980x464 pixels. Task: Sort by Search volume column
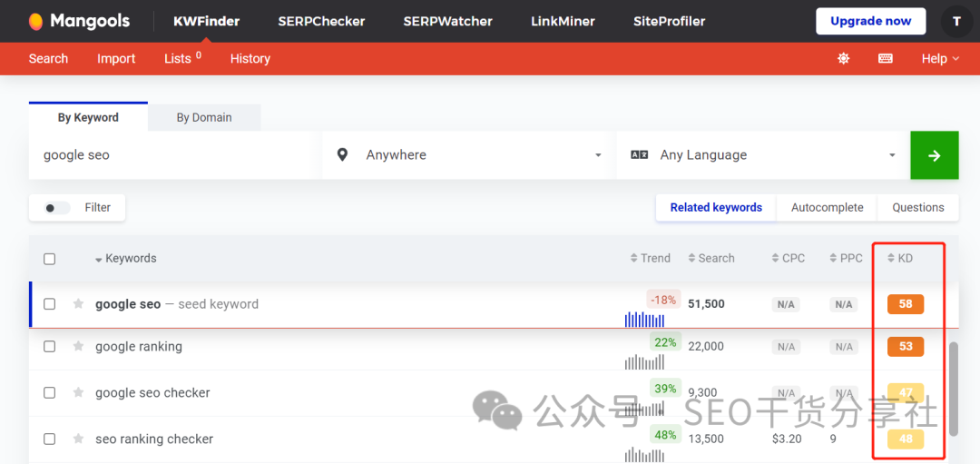[711, 258]
